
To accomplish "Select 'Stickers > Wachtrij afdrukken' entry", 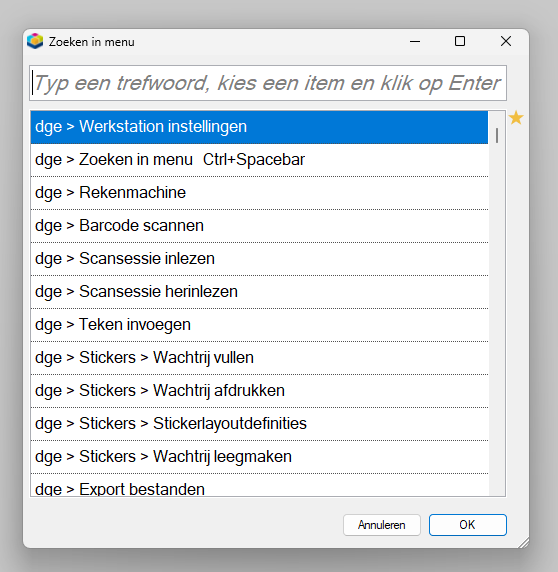I will [x=259, y=391].
